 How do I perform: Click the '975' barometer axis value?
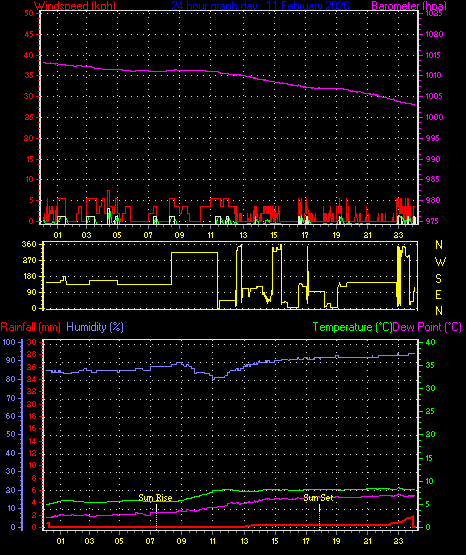coord(432,221)
